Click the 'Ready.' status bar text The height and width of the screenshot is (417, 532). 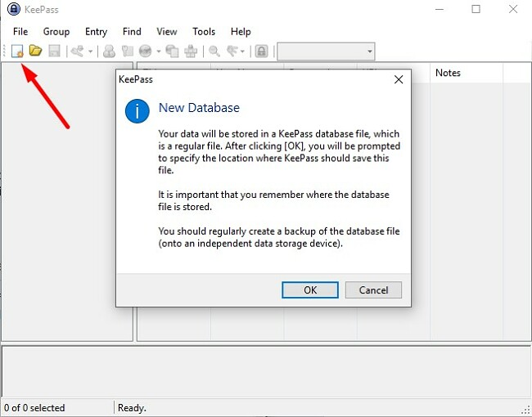[x=132, y=407]
